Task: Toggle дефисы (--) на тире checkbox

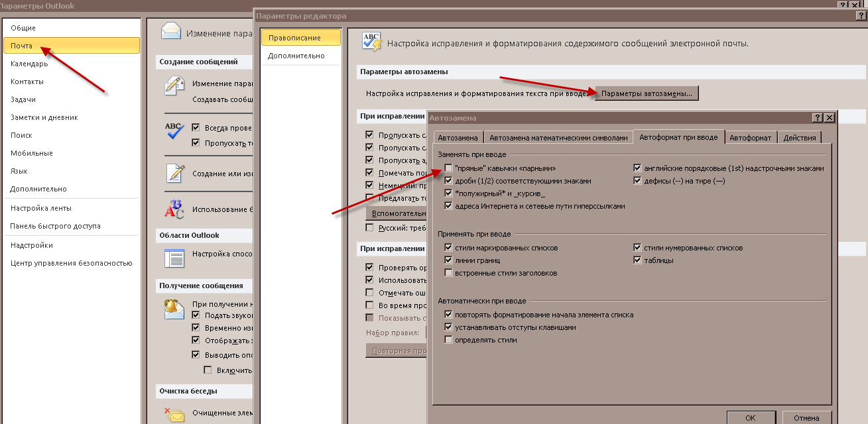Action: click(638, 181)
